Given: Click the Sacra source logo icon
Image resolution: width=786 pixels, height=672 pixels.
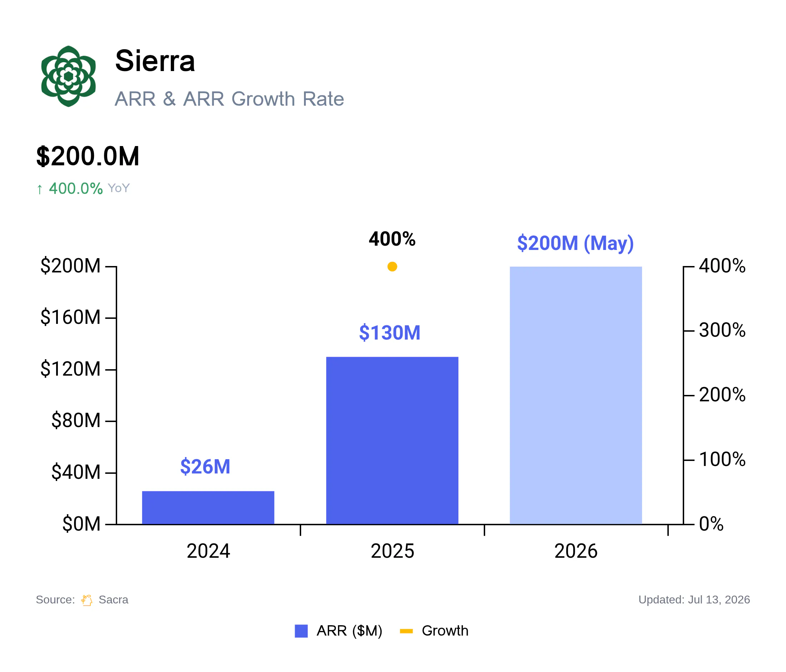Looking at the screenshot, I should click(86, 600).
